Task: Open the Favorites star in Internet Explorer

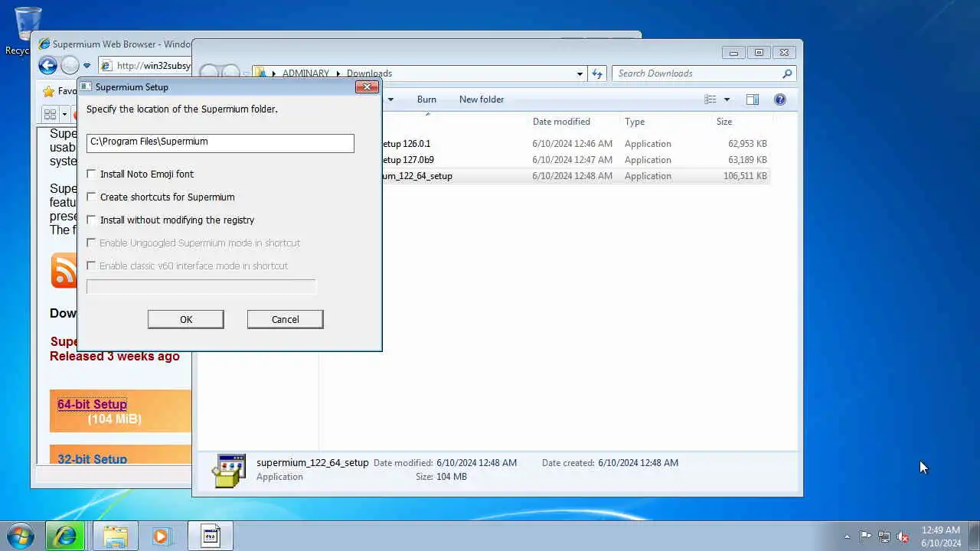Action: [49, 91]
